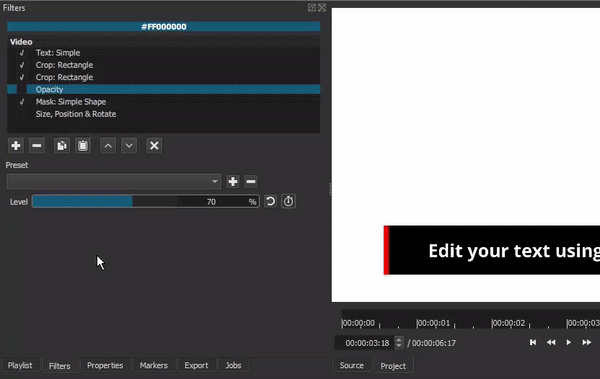Play the video preview
The height and width of the screenshot is (379, 600).
(x=569, y=342)
